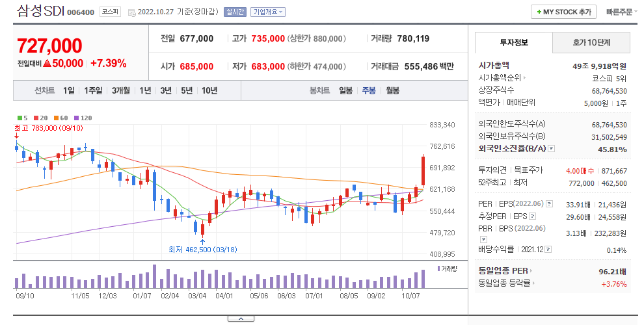Click the 최고 783,000 (09/10) label

tap(49, 128)
